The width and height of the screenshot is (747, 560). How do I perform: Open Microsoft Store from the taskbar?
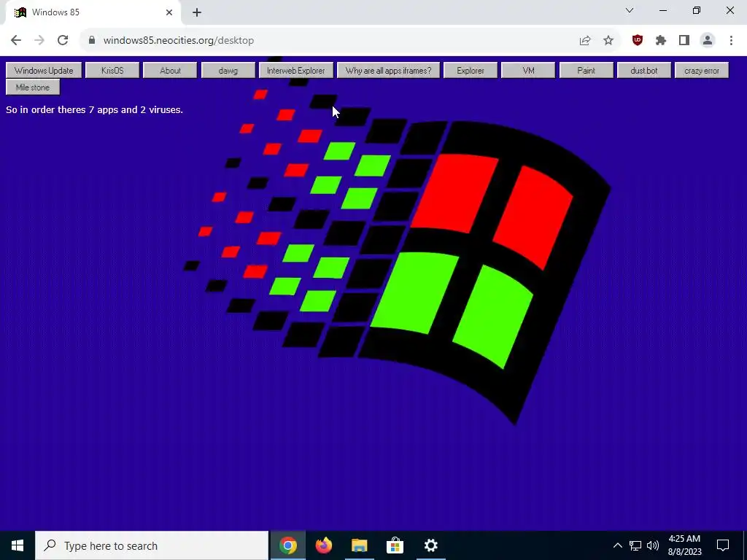pyautogui.click(x=395, y=545)
